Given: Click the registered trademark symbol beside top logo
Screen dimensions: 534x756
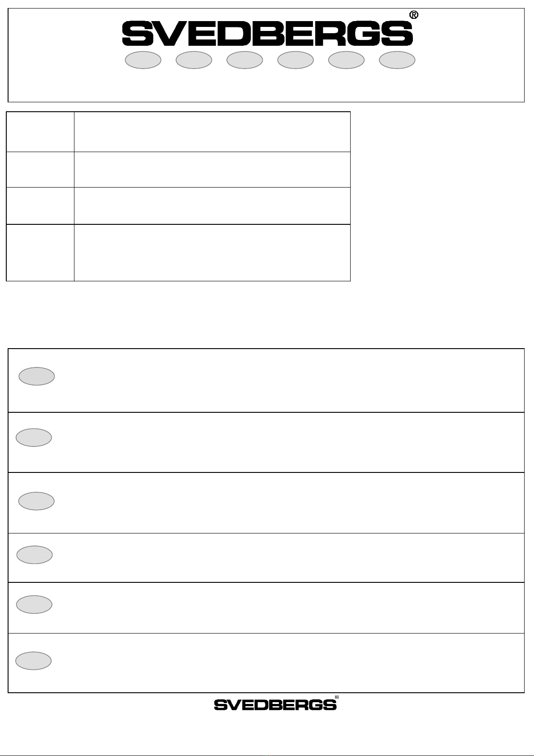Looking at the screenshot, I should (414, 15).
